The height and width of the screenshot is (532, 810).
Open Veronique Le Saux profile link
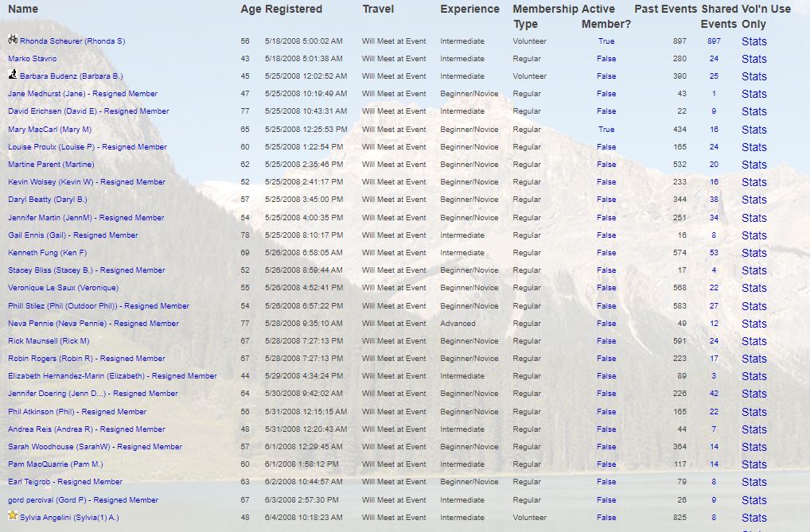pyautogui.click(x=63, y=288)
